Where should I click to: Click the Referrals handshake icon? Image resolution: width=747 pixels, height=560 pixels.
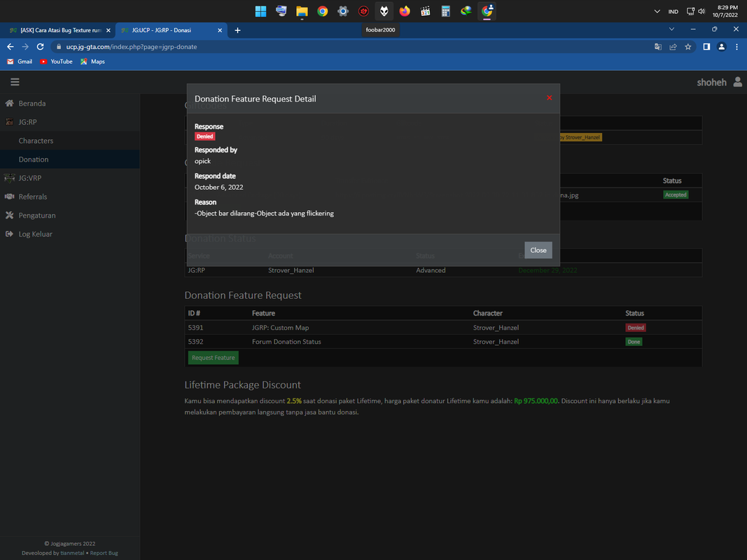pyautogui.click(x=9, y=196)
